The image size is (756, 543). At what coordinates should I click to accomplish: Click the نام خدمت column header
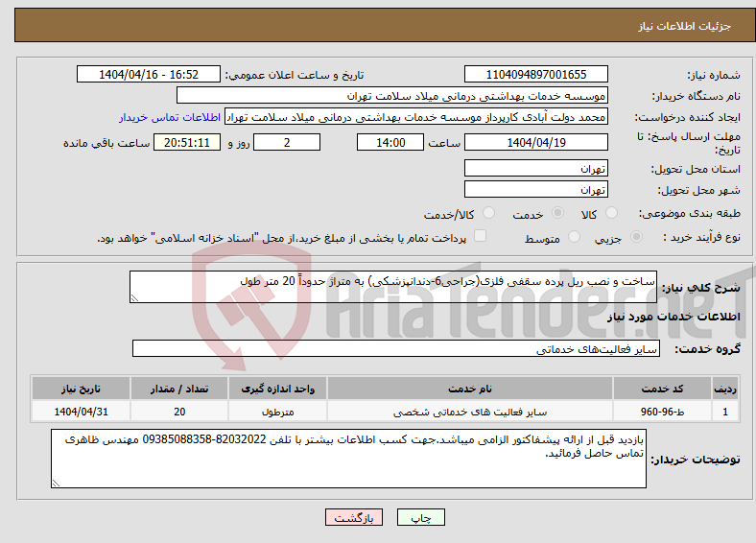(x=470, y=389)
